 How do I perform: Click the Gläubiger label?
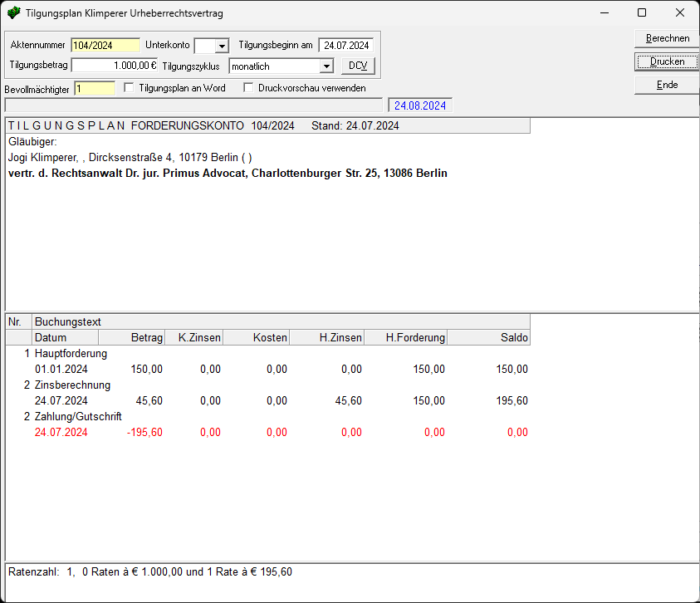(x=32, y=142)
